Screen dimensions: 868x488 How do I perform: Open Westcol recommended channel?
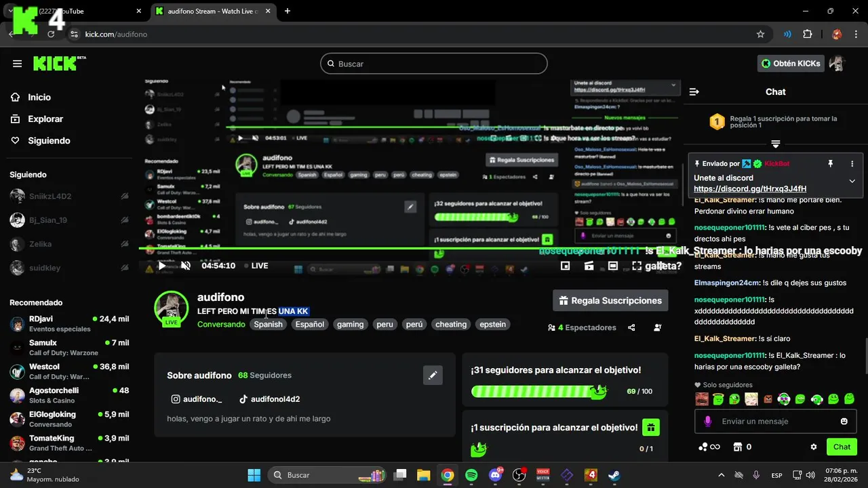tap(69, 371)
